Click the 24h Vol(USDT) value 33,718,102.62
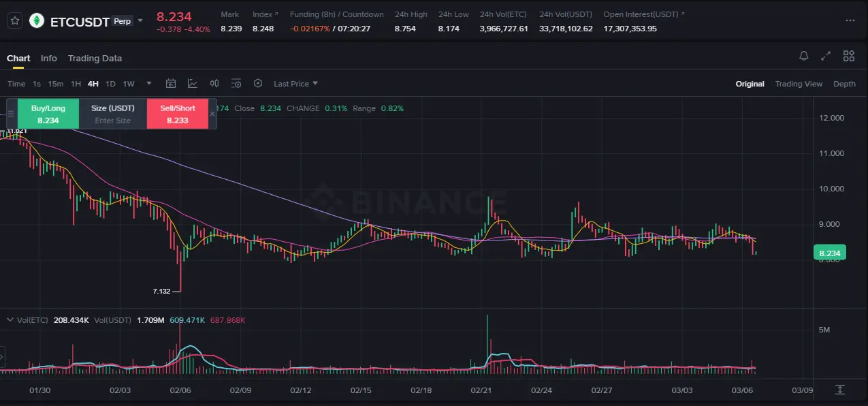Viewport: 868px width, 406px height. [566, 29]
